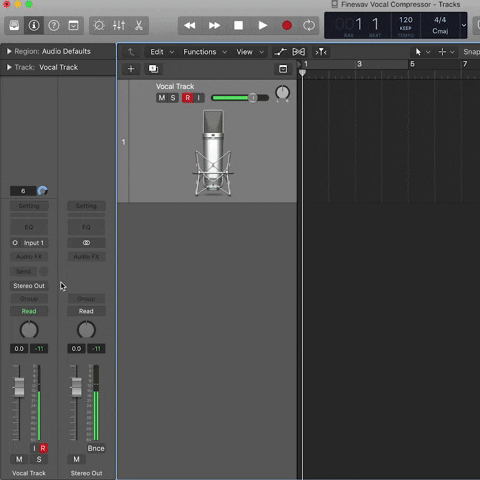Toggle the mono input format circle

(x=15, y=243)
